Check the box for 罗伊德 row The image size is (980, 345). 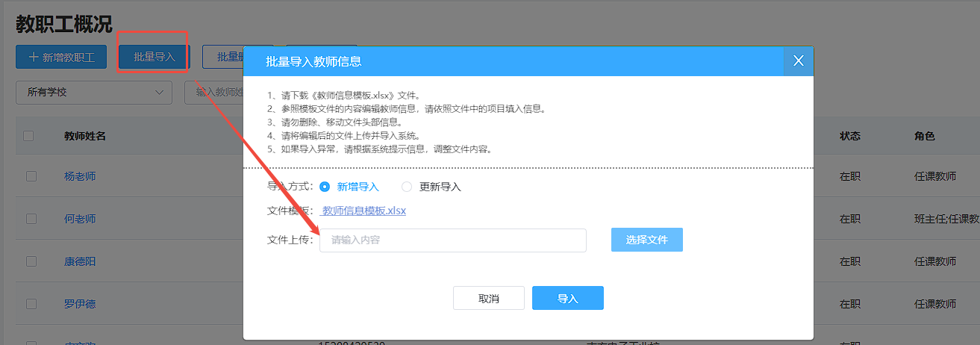click(31, 304)
